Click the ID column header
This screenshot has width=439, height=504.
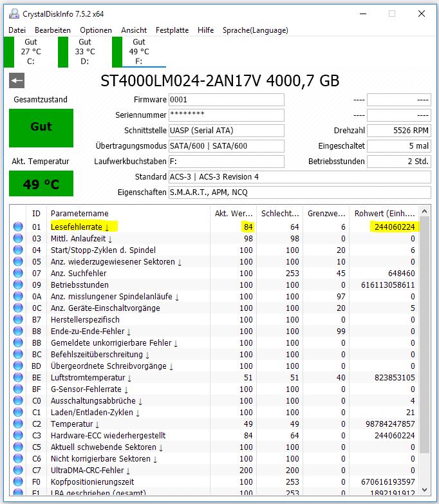click(36, 213)
